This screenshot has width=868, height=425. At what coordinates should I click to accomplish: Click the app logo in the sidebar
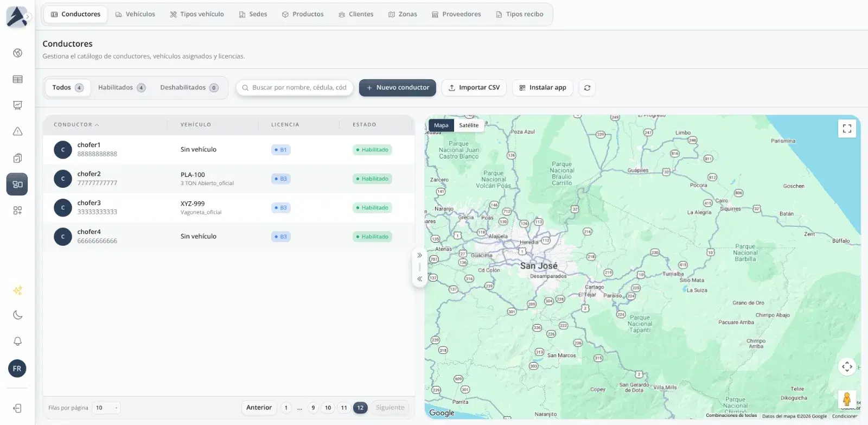point(16,16)
